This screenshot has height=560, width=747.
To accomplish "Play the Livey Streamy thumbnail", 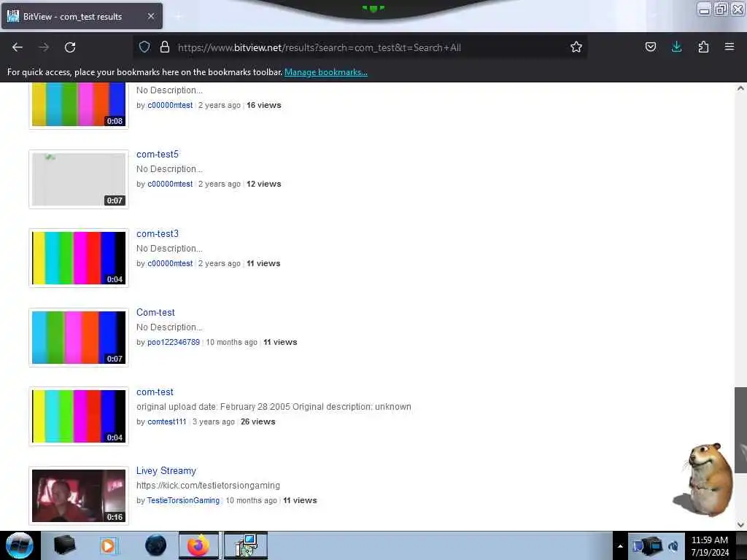I will [79, 496].
